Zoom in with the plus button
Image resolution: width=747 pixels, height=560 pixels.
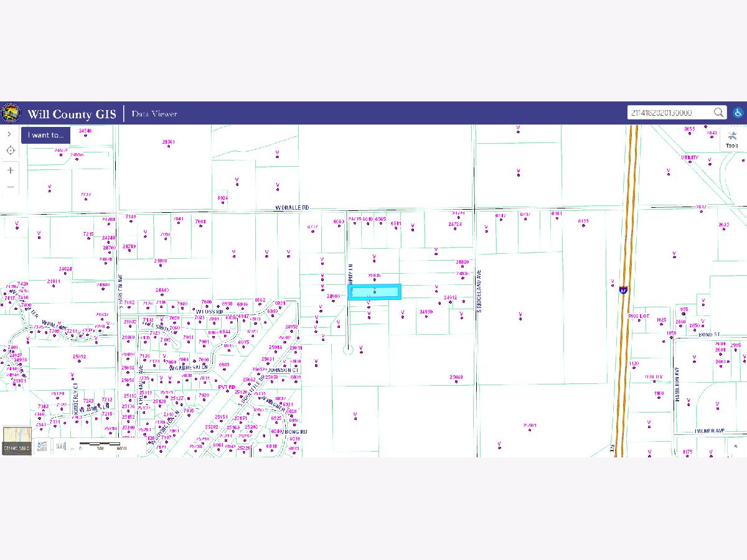(11, 170)
